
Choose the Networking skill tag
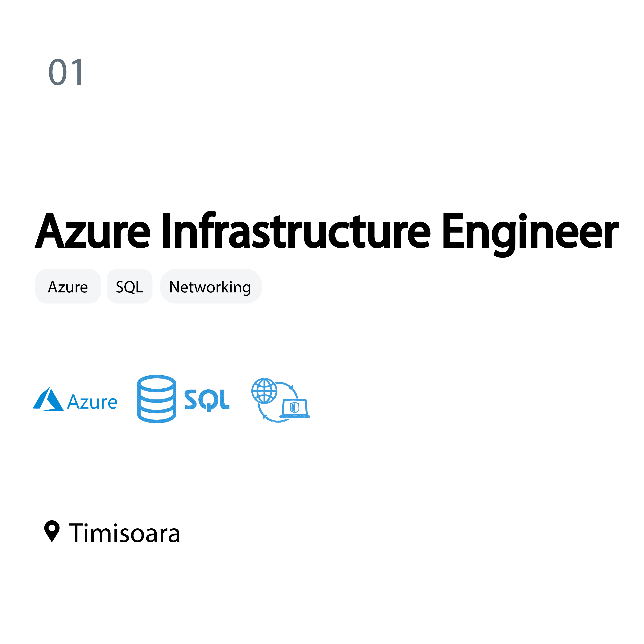(210, 287)
